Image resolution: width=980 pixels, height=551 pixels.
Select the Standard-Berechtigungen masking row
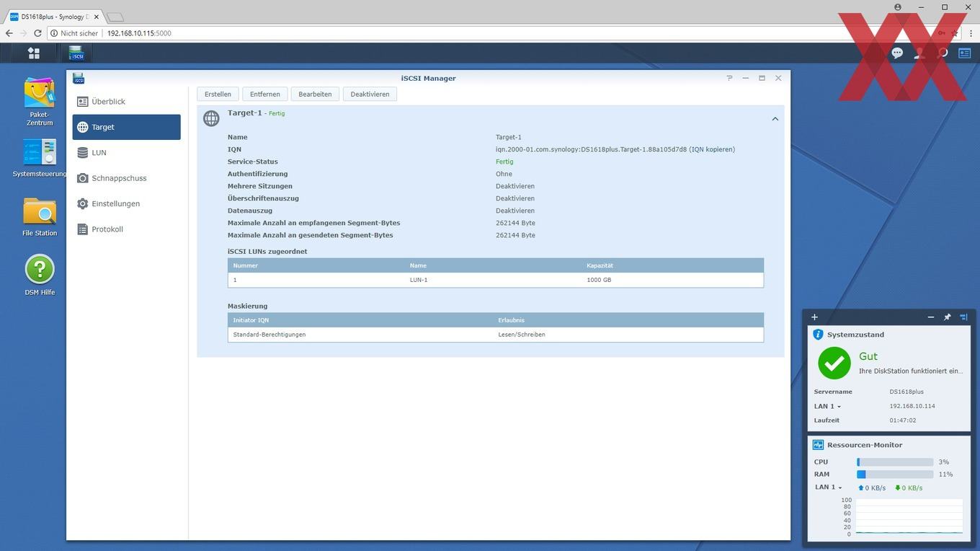496,335
